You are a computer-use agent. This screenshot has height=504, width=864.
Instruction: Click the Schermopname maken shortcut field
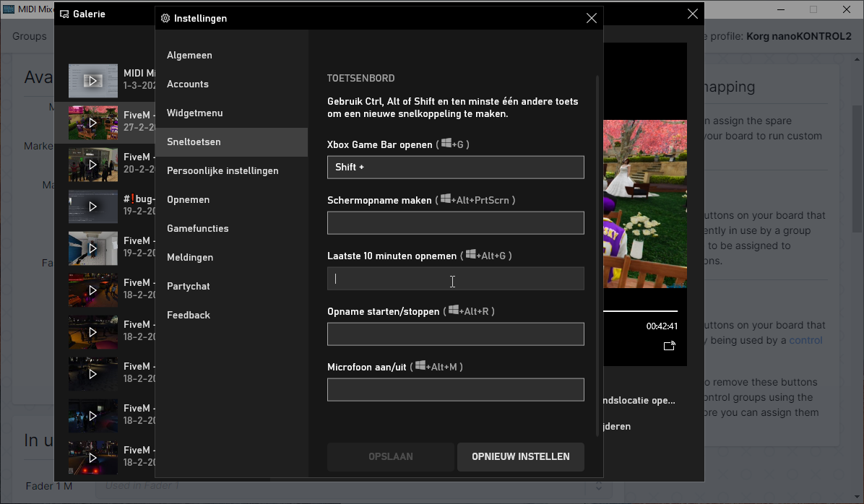455,223
